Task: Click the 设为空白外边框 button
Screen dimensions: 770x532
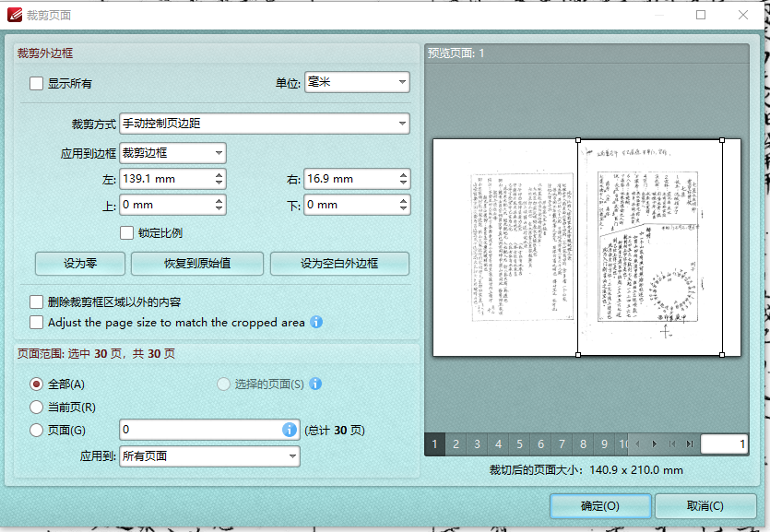Action: [338, 263]
